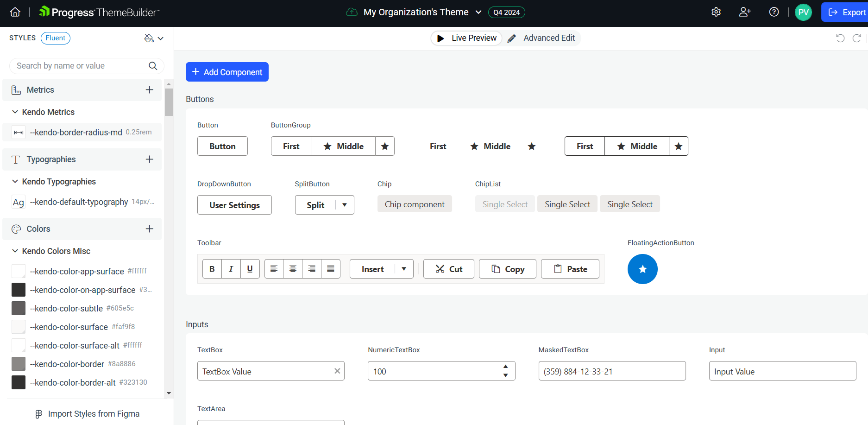Open the Insert split button arrow
This screenshot has width=868, height=425.
tap(404, 269)
